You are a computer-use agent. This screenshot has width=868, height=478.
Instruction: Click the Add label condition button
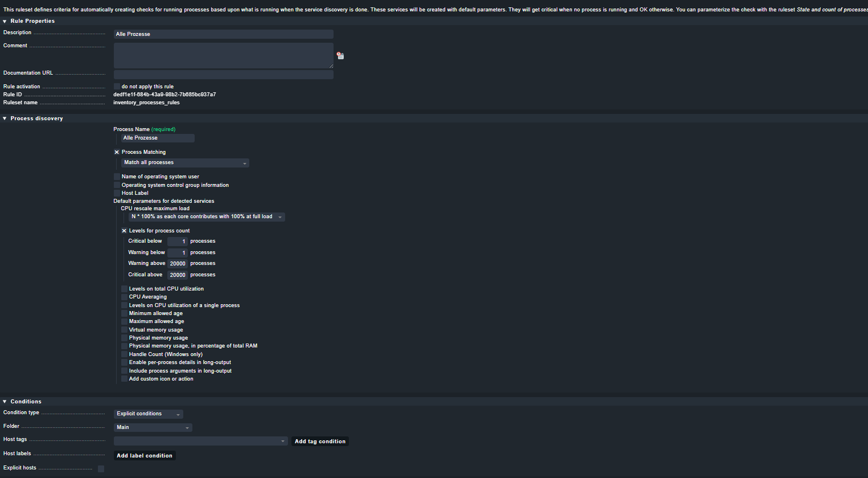point(145,456)
